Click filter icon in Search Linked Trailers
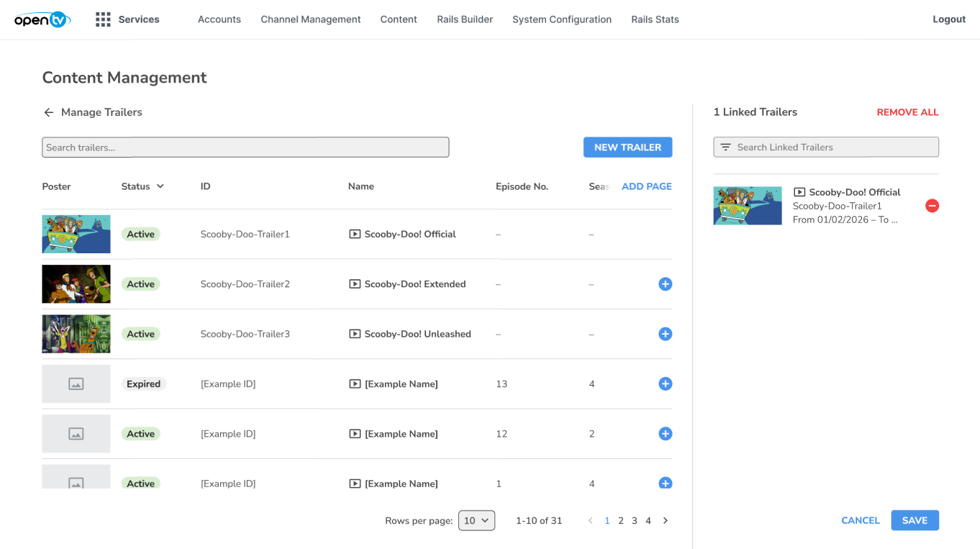Viewport: 980px width, 549px height. tap(725, 148)
